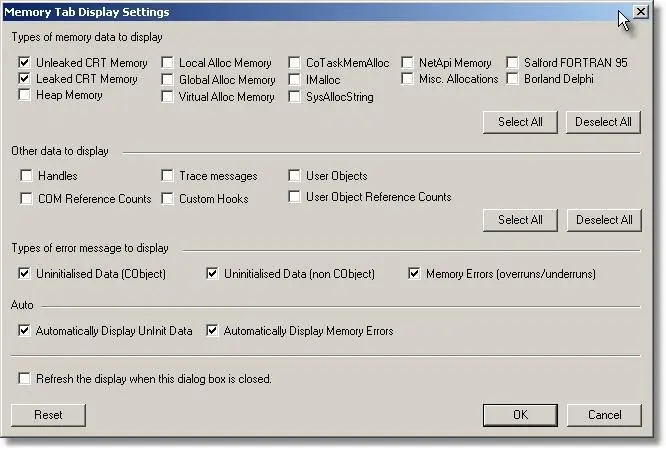The height and width of the screenshot is (450, 666).
Task: Select All in Other data section
Action: tap(520, 220)
